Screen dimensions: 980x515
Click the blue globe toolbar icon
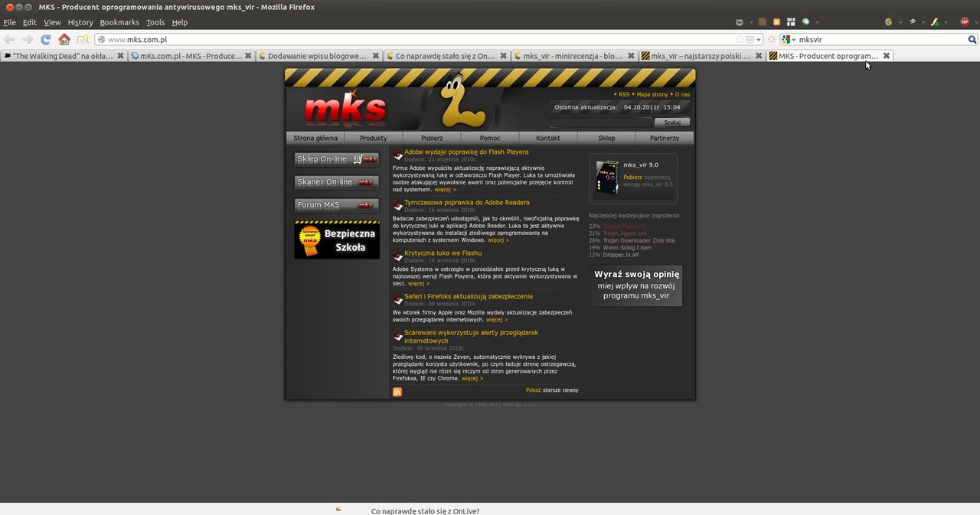click(x=805, y=22)
